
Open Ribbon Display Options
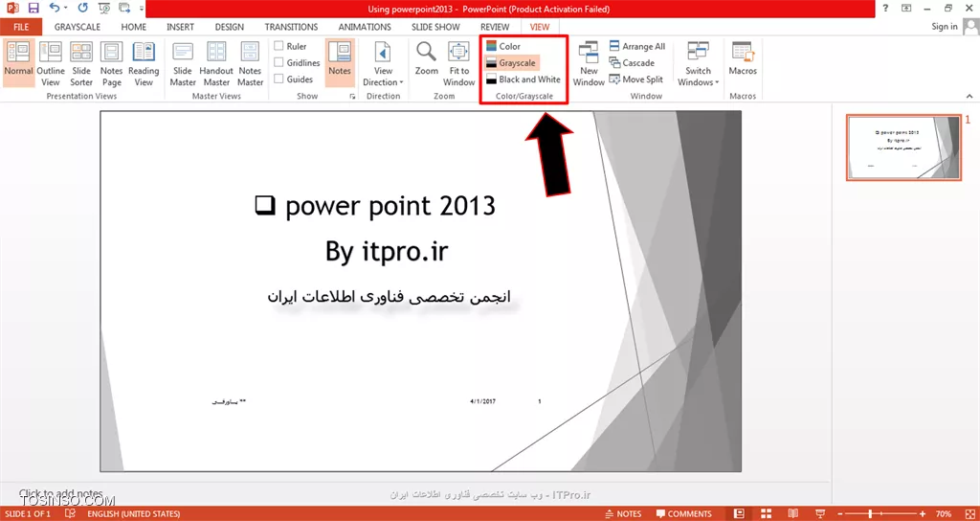[906, 9]
